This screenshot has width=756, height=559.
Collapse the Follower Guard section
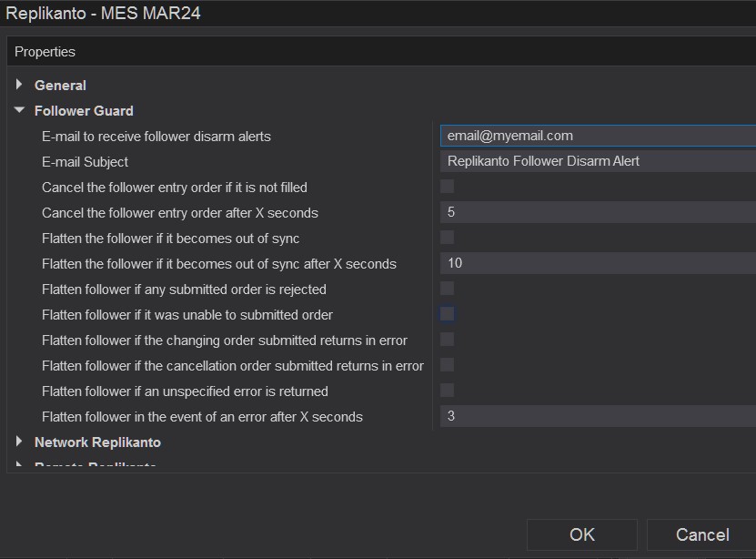pyautogui.click(x=19, y=110)
